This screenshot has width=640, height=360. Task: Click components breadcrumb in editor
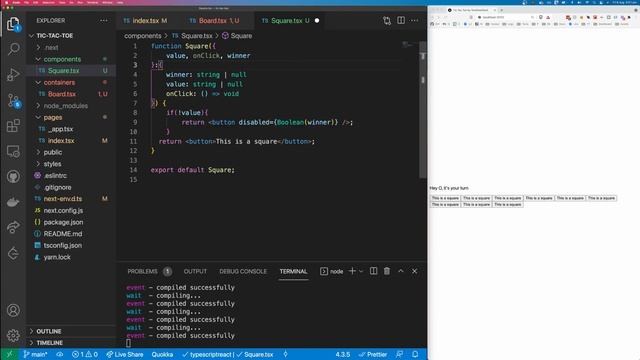point(143,36)
